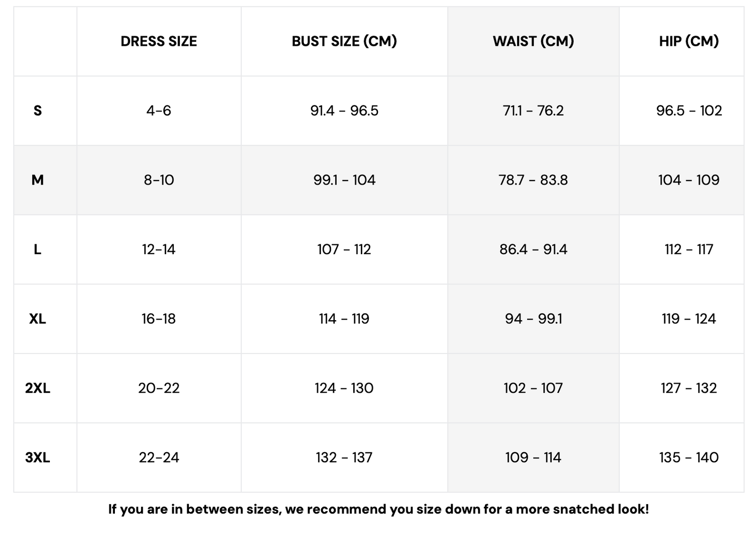The image size is (756, 535).
Task: Click the L size row label
Action: pos(38,250)
